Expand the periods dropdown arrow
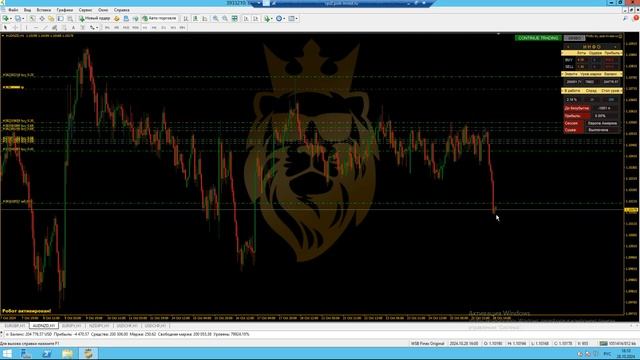The height and width of the screenshot is (360, 640). pyautogui.click(x=284, y=19)
